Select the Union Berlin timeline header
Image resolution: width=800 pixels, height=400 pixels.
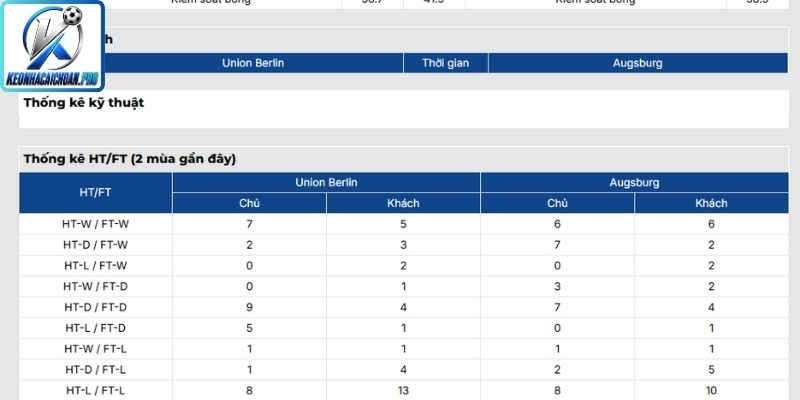coord(253,63)
